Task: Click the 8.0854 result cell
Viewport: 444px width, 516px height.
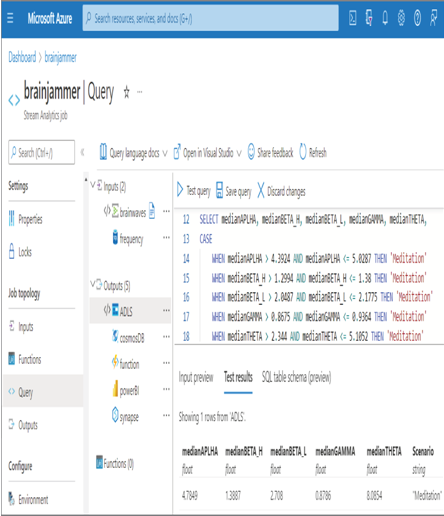Action: [374, 495]
